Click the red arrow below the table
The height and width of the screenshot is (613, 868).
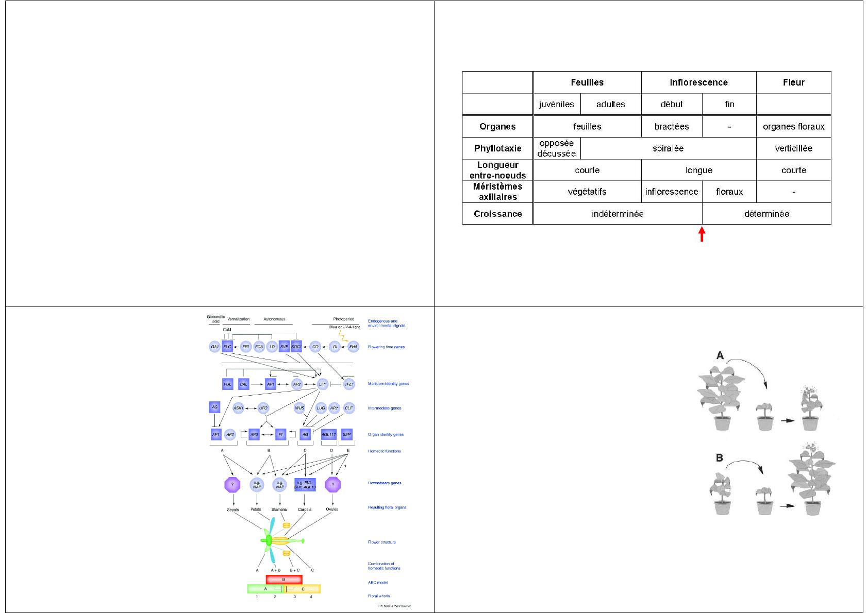(702, 234)
